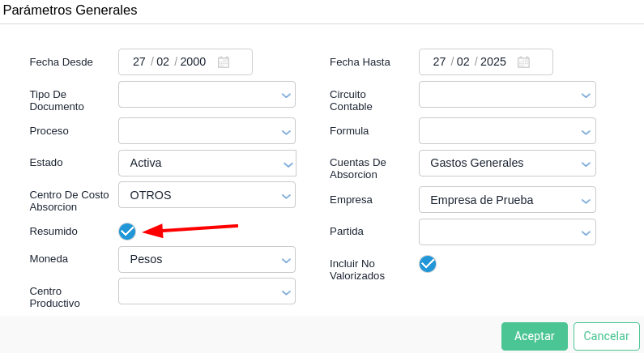This screenshot has height=353, width=644.
Task: Uncheck Incluir No Valorizados checkbox
Action: tap(428, 264)
